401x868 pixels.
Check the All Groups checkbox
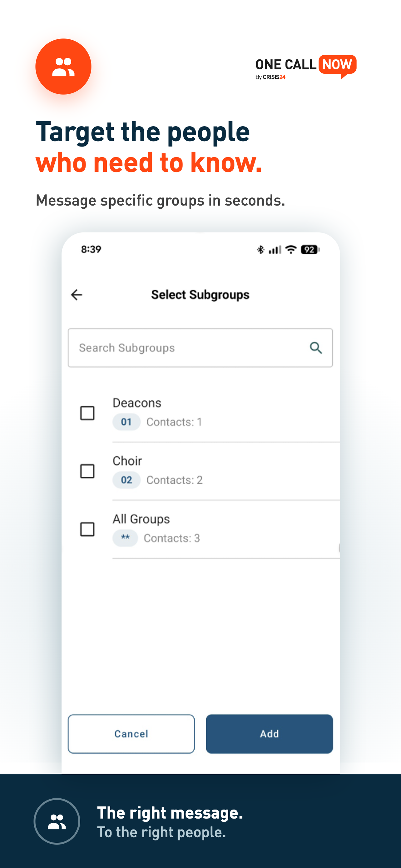tap(87, 529)
